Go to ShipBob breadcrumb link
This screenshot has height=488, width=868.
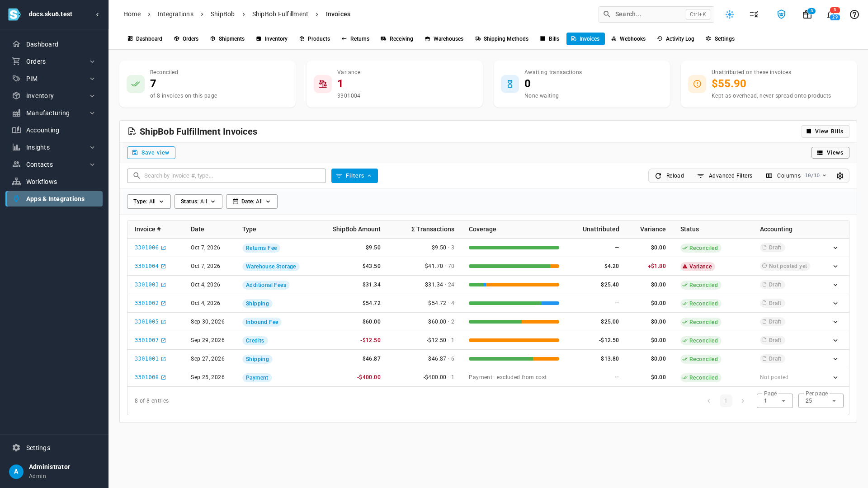222,14
